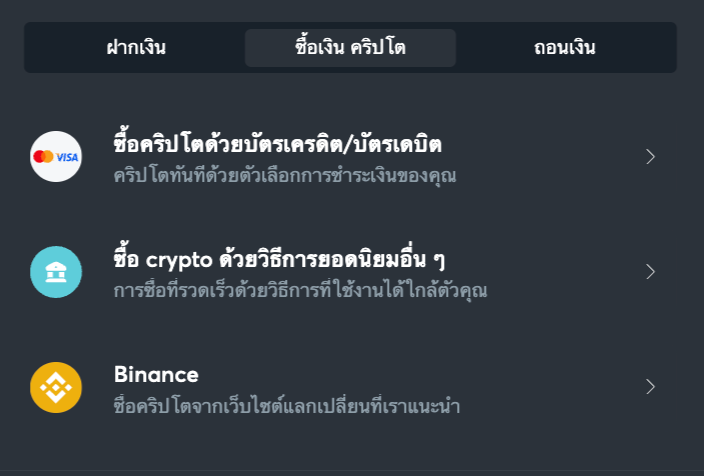Screen dimensions: 704x476
Task: Open the chevron for other popular methods
Action: click(x=650, y=272)
